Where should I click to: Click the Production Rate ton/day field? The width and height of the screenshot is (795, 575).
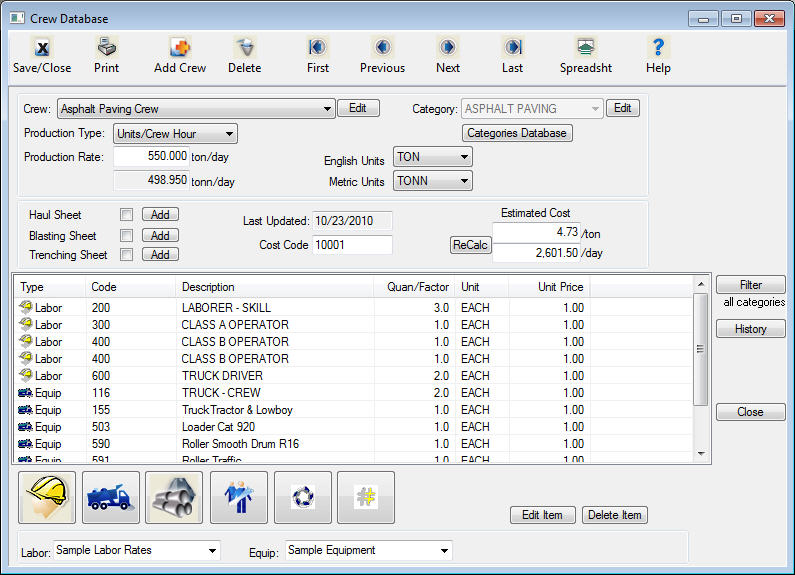152,156
